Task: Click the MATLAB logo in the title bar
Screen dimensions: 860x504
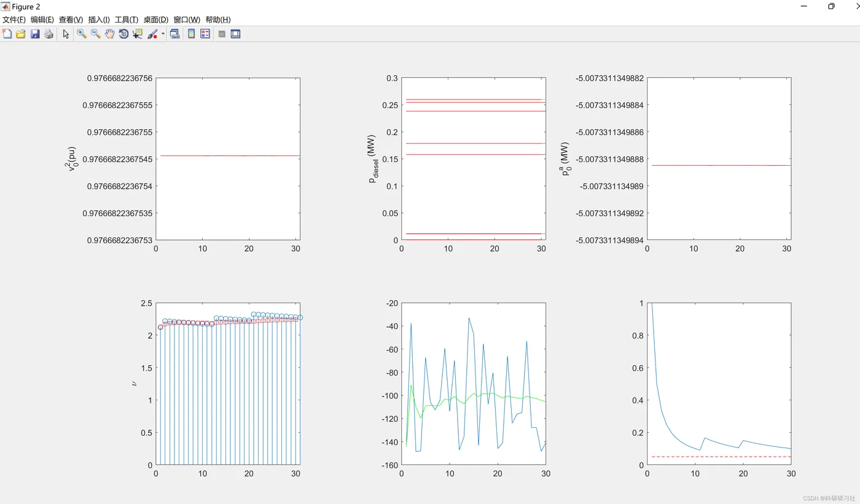Action: (x=6, y=6)
